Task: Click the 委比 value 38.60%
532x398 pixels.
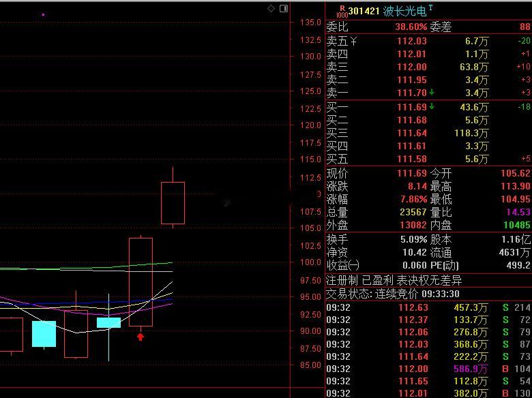Action: point(411,27)
